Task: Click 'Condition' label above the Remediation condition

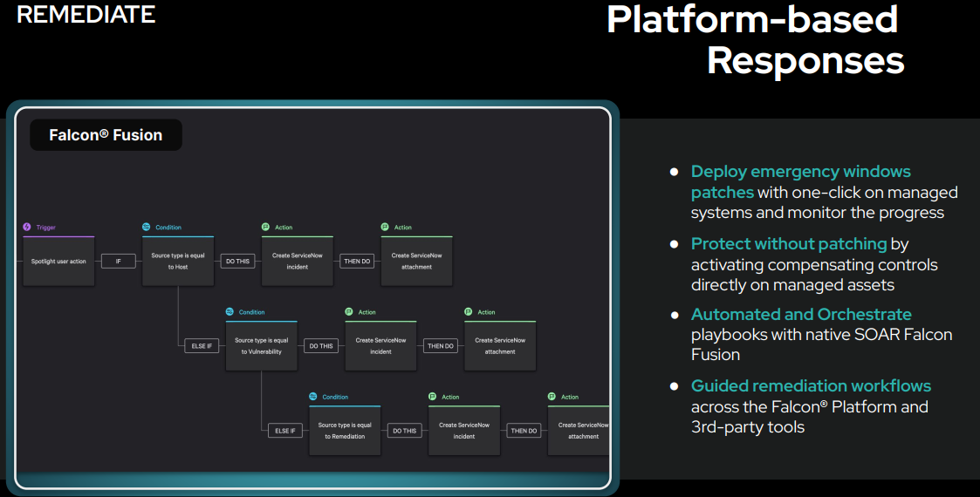Action: click(x=336, y=397)
